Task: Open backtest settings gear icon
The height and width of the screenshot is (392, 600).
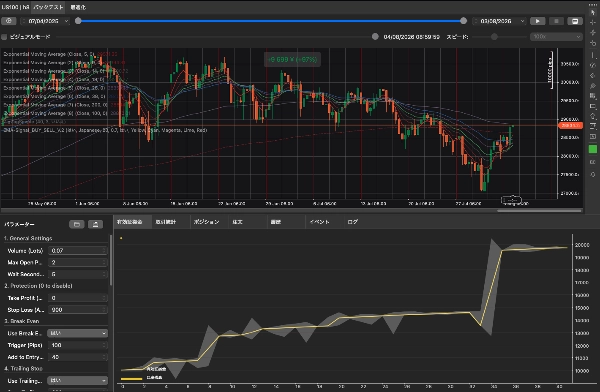Action: (x=8, y=21)
